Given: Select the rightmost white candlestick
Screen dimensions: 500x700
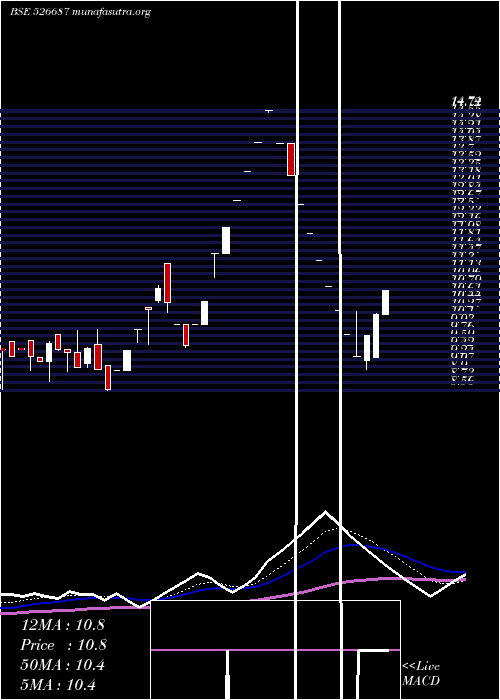Looking at the screenshot, I should (x=385, y=302).
